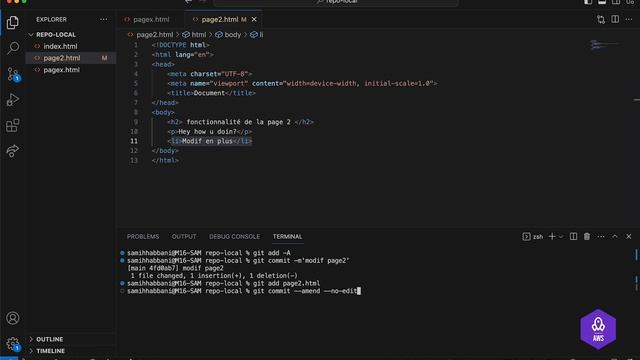Click the opening body tag on line 8
Image resolution: width=640 pixels, height=360 pixels.
pos(163,112)
